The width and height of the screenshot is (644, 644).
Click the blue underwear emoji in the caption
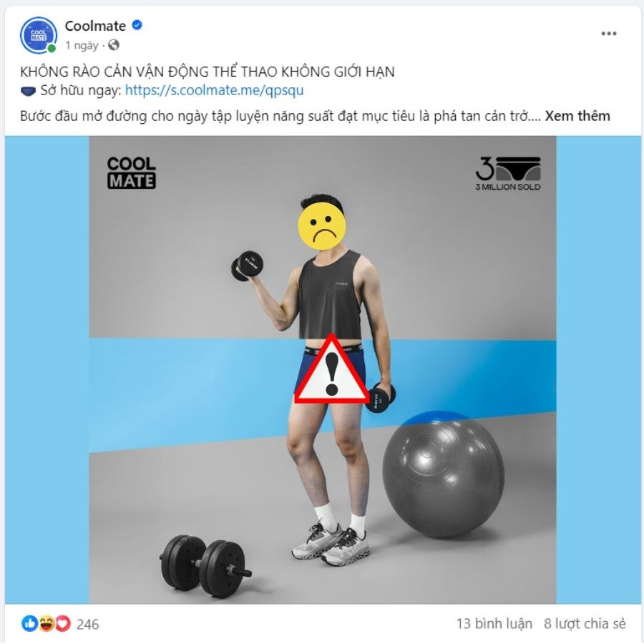point(28,90)
